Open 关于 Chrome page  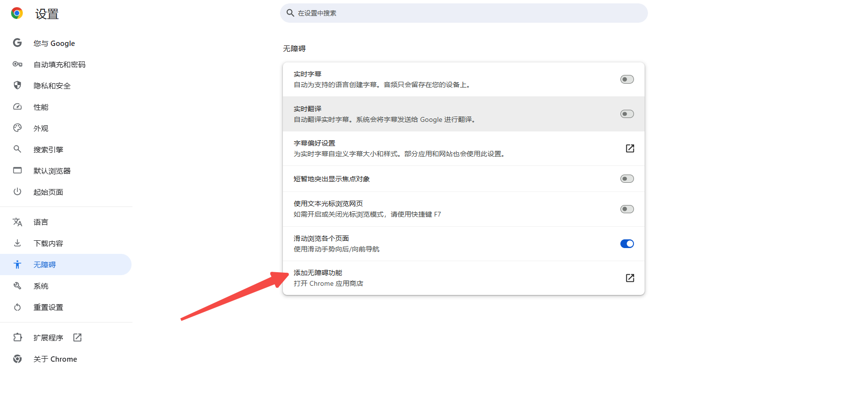[66, 359]
